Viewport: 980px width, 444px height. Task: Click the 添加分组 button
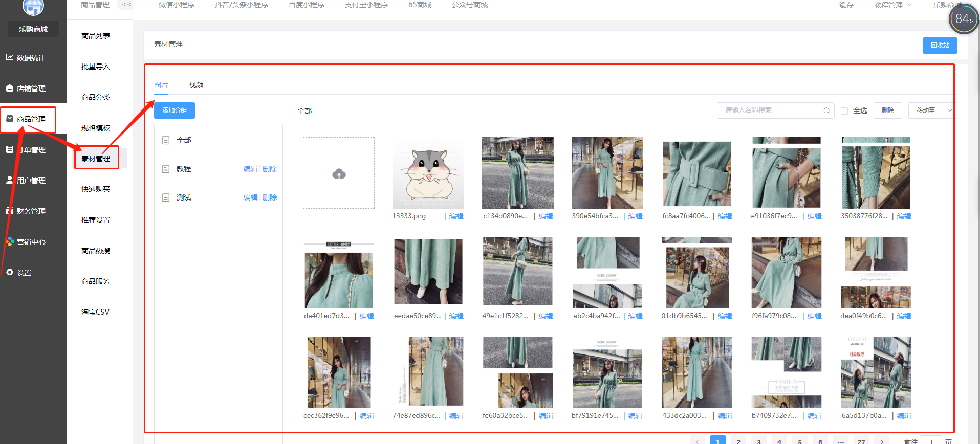pos(175,110)
